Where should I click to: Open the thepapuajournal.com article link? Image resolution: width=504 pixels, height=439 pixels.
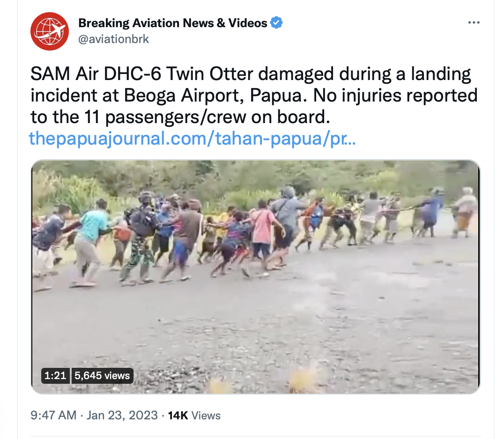tap(192, 139)
